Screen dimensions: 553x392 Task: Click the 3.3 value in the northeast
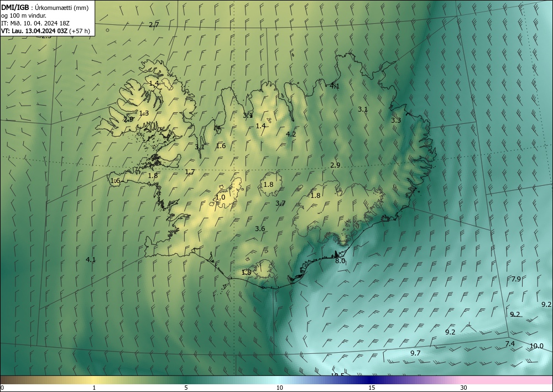point(396,120)
